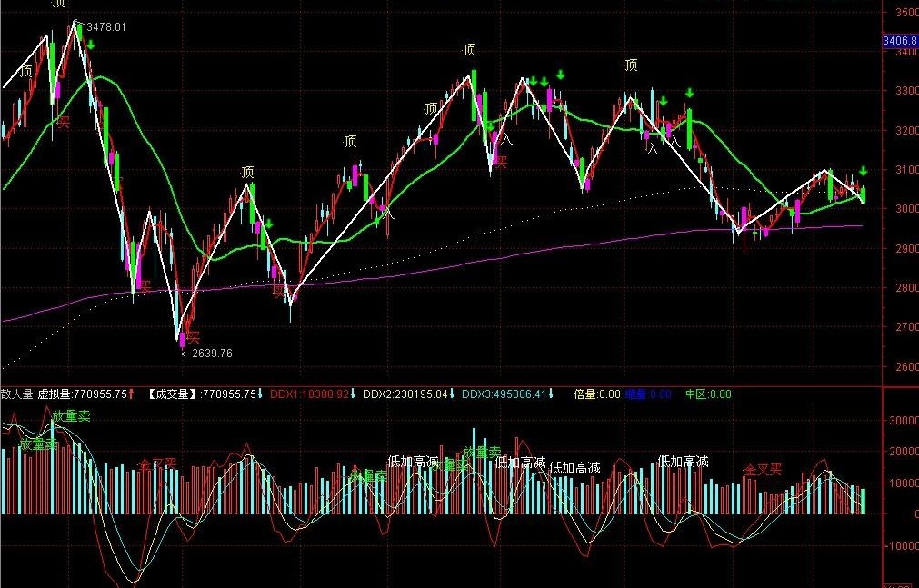
Task: Click the rightmost 低加高减 signal label
Action: point(684,462)
